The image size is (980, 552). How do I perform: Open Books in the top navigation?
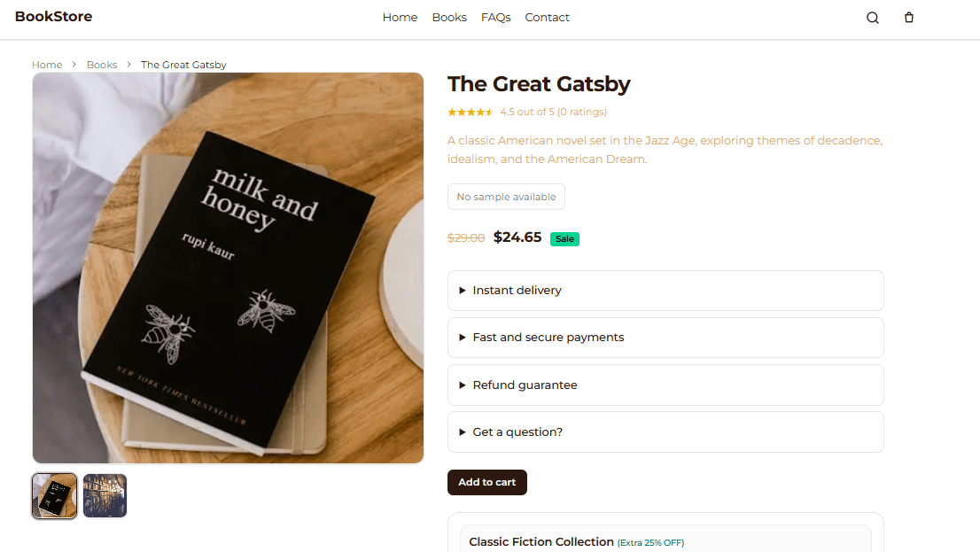click(449, 18)
